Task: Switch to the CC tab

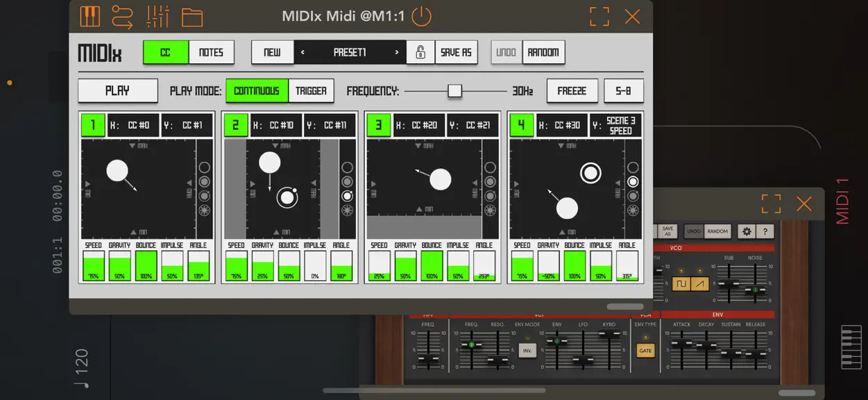Action: pos(166,52)
